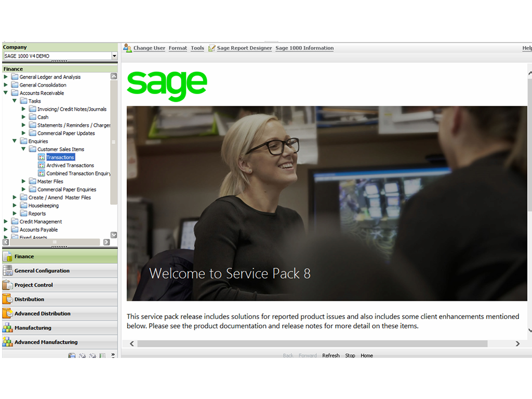The image size is (532, 399).
Task: Expand the Create / Amend Master Files node
Action: click(x=15, y=197)
